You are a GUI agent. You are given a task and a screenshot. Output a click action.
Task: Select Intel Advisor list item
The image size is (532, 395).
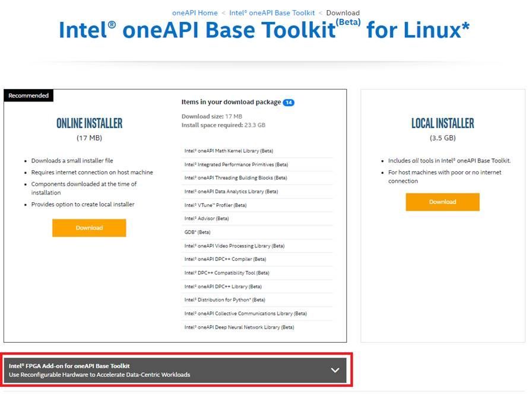[206, 218]
